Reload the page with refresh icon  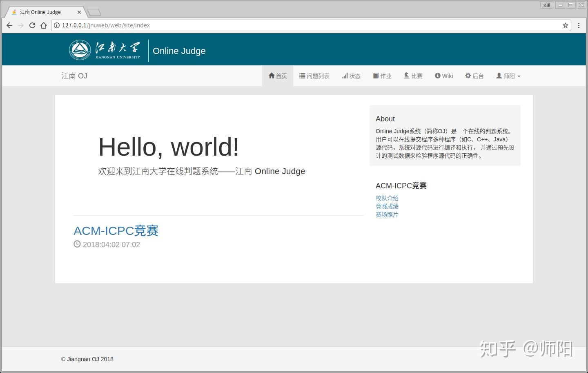point(32,25)
